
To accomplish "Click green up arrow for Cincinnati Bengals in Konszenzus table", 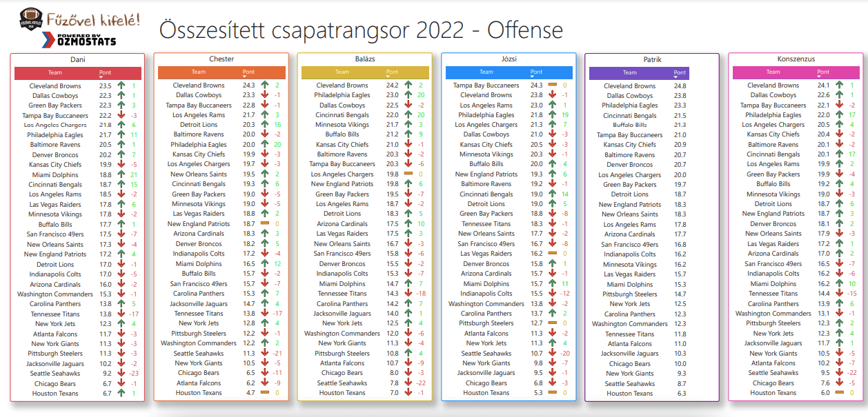I will coord(840,154).
